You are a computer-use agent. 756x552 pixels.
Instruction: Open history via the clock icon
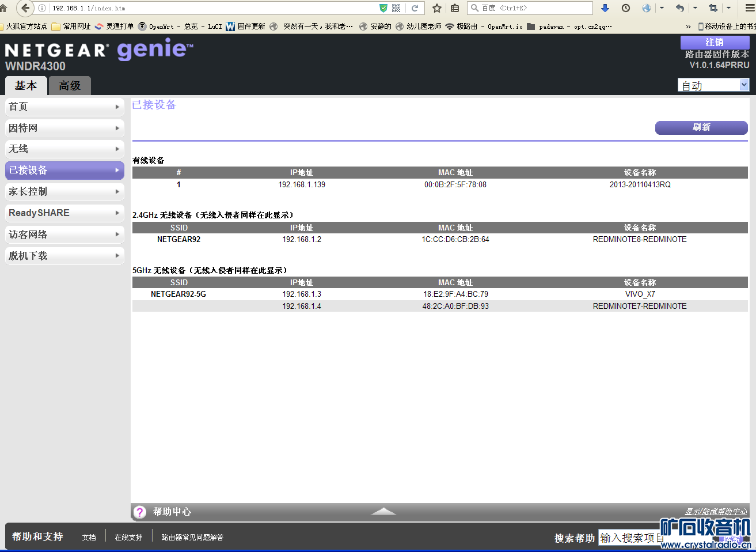(x=626, y=8)
